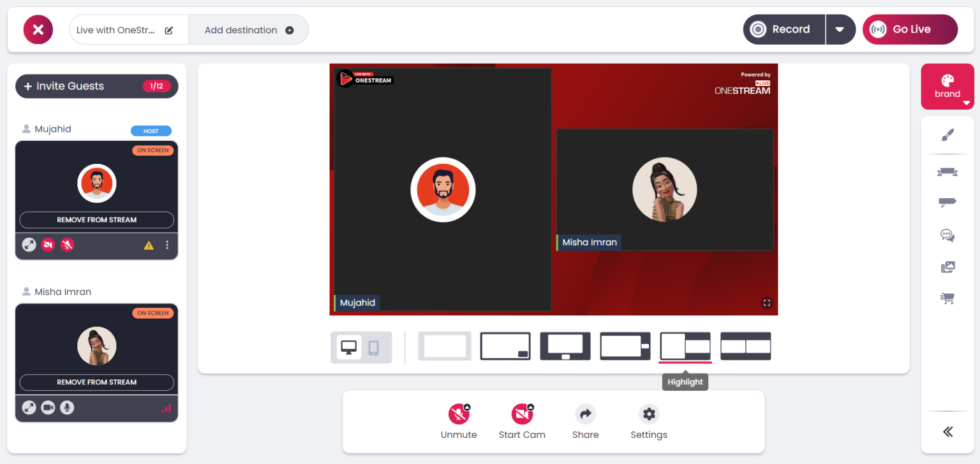Screen dimensions: 980x464
Task: Mute Misha Imran's microphone on her card
Action: coord(67,407)
